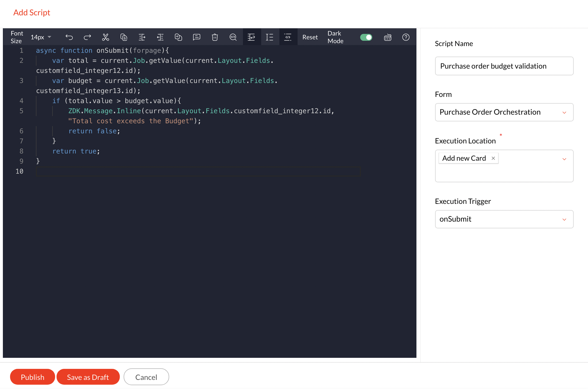Delete code using trash icon
Screen dimensions: 588x389
point(215,37)
